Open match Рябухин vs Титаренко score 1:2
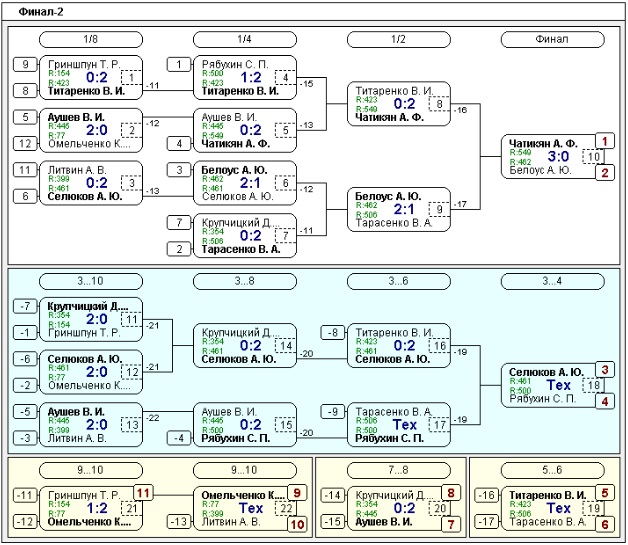 [x=245, y=78]
